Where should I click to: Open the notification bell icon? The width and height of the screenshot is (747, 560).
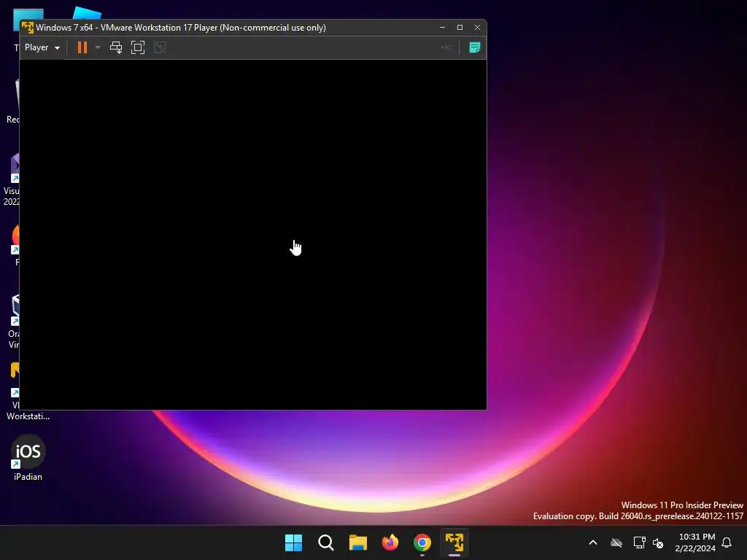coord(727,542)
